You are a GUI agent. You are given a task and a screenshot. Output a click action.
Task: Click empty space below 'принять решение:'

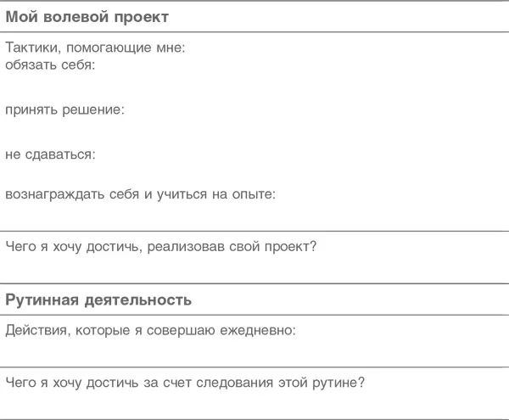[x=255, y=132]
